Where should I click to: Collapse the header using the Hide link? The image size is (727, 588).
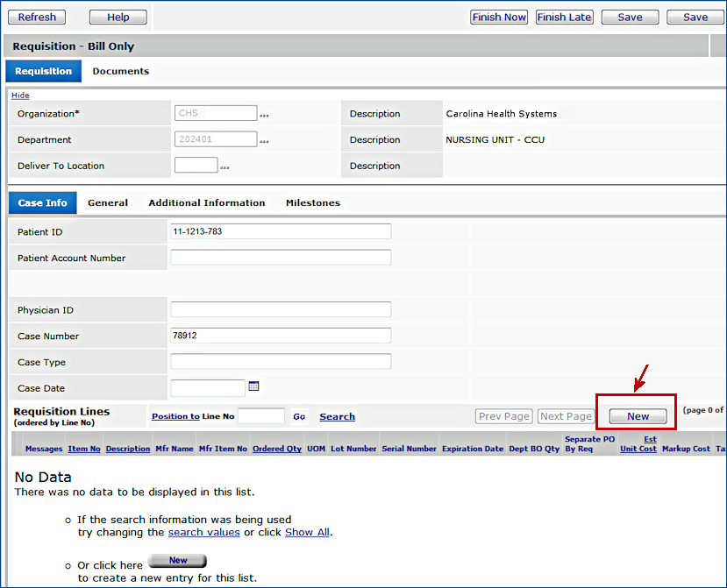coord(20,96)
